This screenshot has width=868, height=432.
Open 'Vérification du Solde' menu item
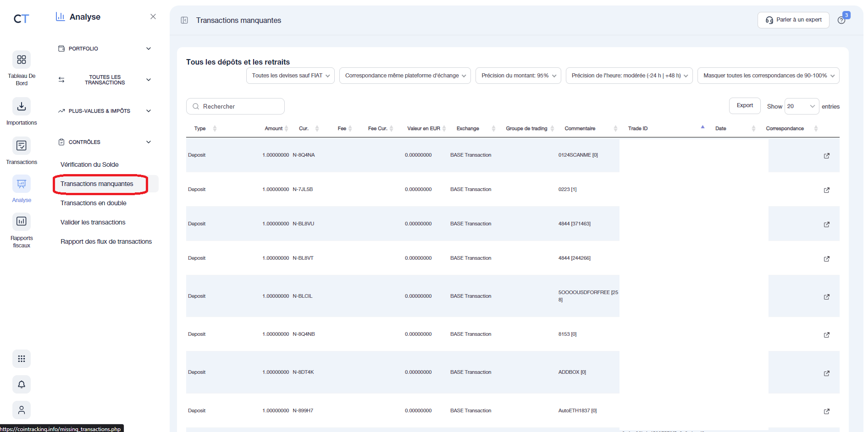89,164
